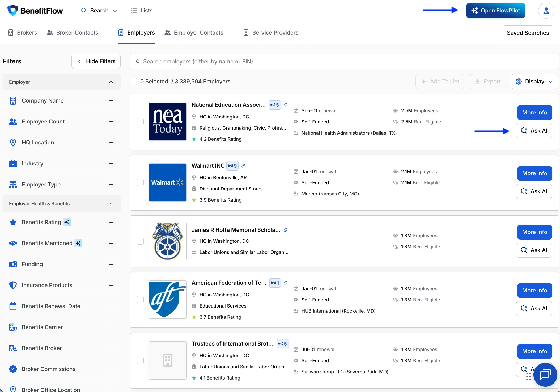Open Saved Searches
This screenshot has height=392, width=560.
coord(528,33)
